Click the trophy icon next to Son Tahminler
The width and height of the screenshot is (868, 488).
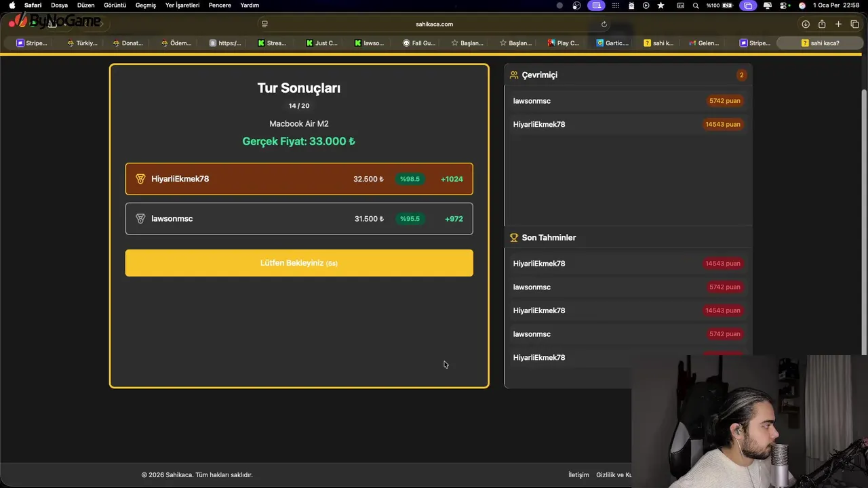point(514,237)
